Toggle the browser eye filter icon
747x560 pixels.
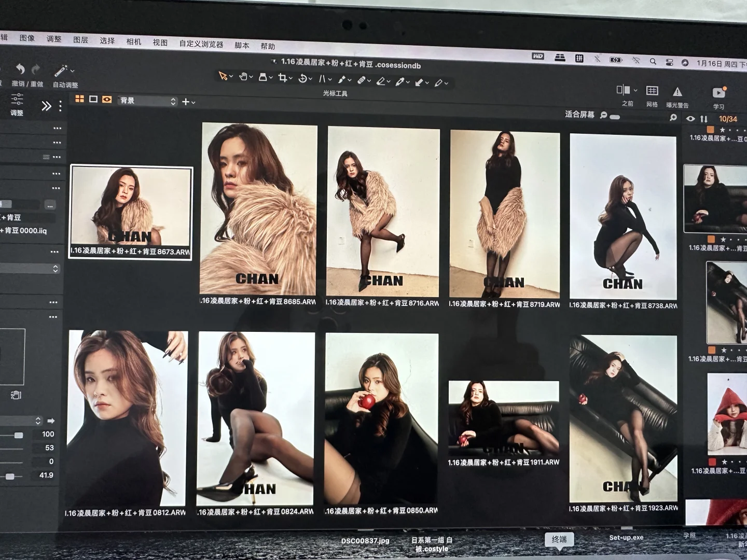pos(690,119)
